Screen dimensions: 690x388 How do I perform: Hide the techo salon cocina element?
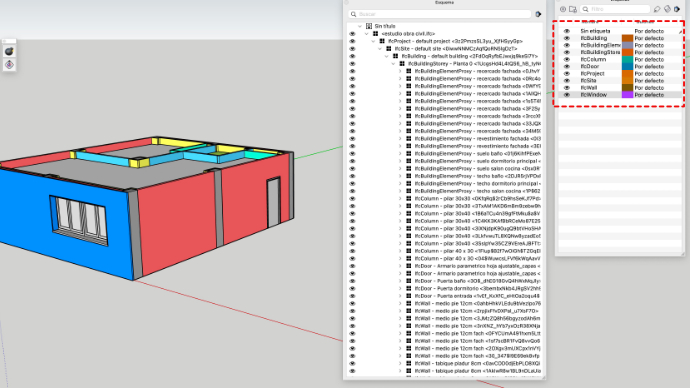(352, 191)
